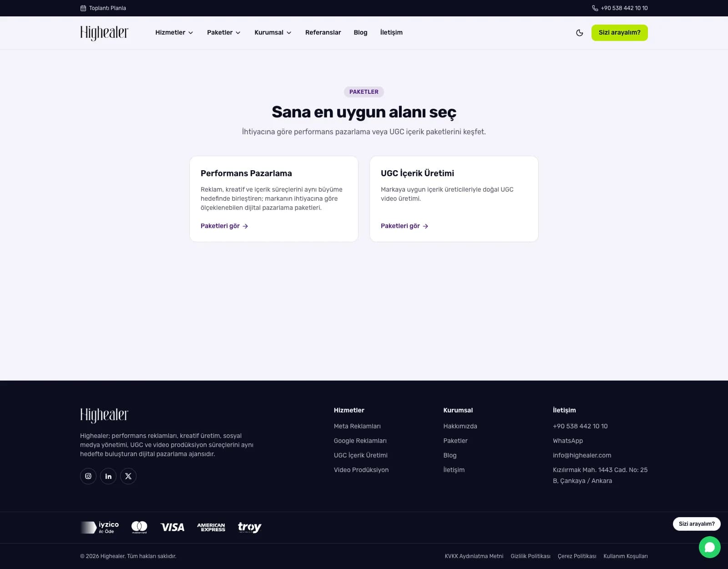This screenshot has width=728, height=569.
Task: Select the Performans Pazarlama card heading
Action: coord(246,173)
